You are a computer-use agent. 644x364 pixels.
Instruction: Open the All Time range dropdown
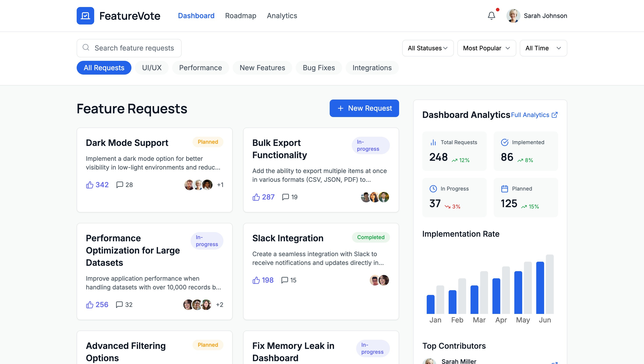coord(543,48)
